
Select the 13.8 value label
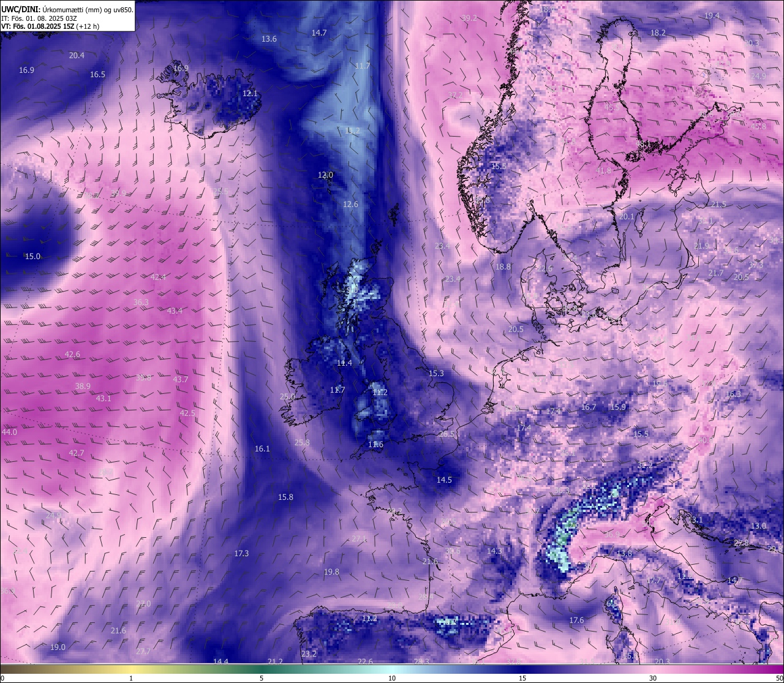(624, 553)
